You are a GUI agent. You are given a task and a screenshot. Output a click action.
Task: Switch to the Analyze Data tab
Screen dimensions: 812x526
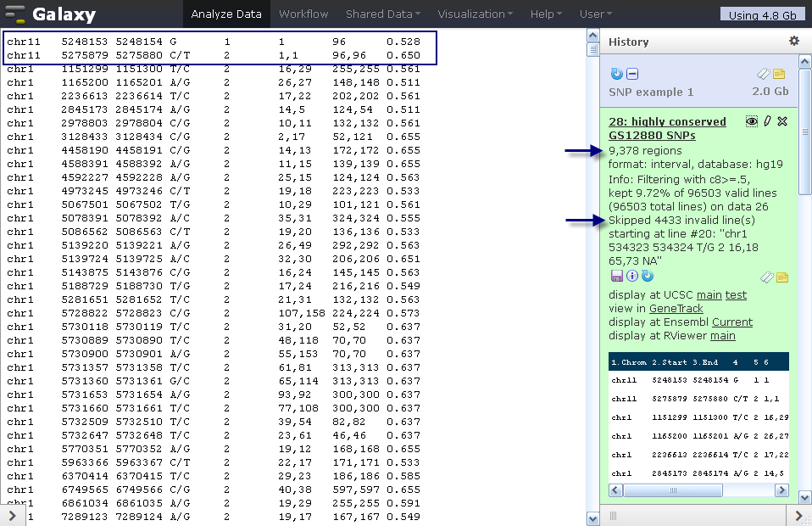tap(226, 14)
